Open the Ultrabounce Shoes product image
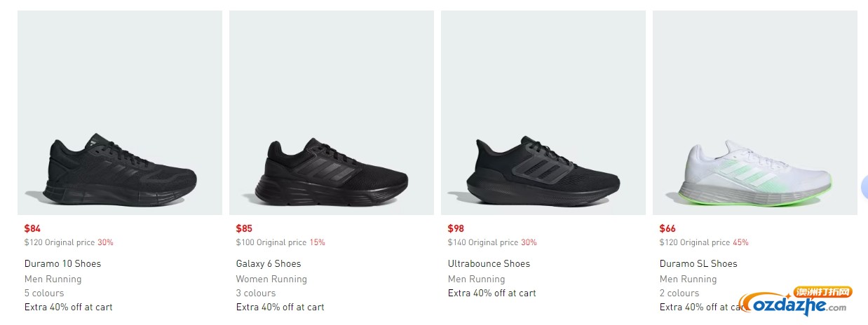868x325 pixels. click(x=543, y=112)
